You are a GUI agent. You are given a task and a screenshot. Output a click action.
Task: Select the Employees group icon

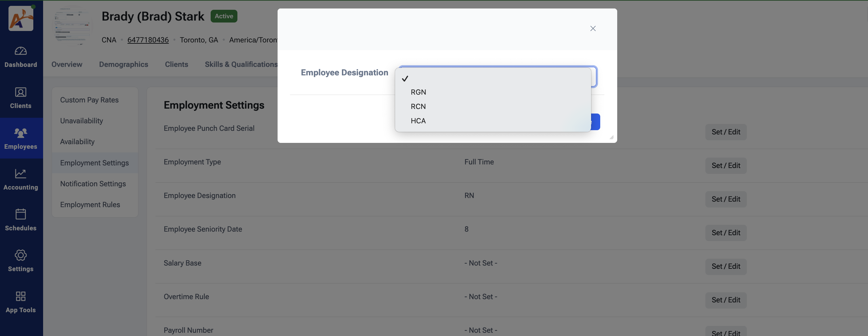pos(21,133)
